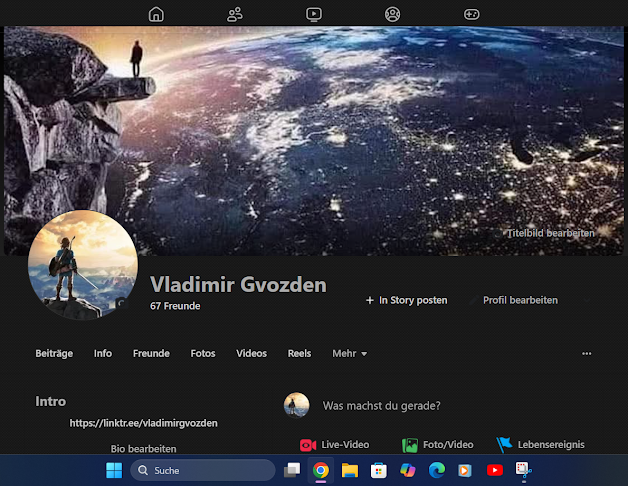Go to the Facebook Home feed icon

click(156, 14)
